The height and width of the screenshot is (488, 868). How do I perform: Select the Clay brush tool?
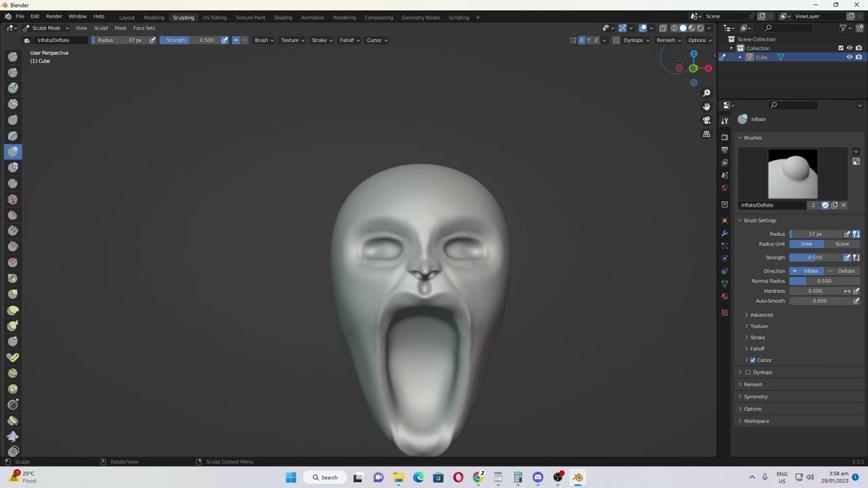[x=13, y=87]
